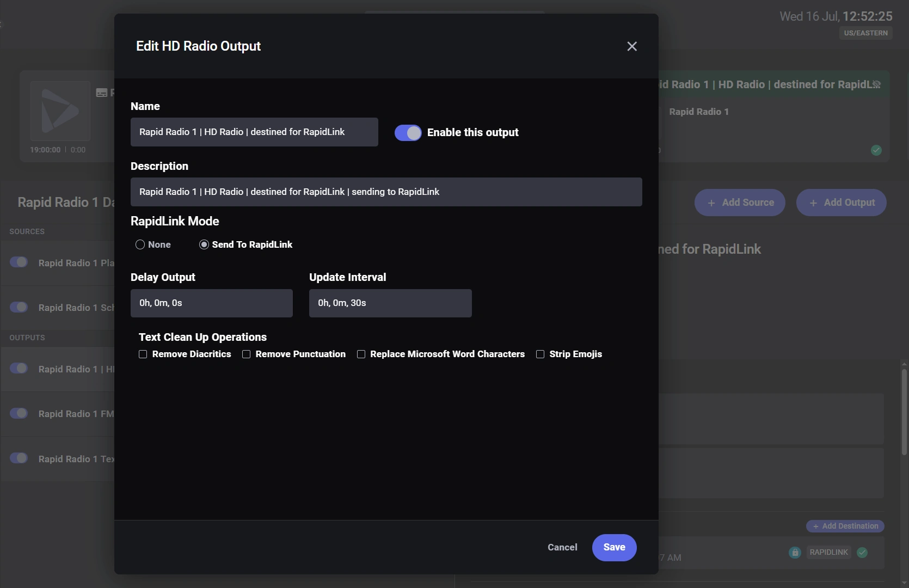Viewport: 909px width, 588px height.
Task: Click the player logo thumbnail
Action: [x=60, y=111]
